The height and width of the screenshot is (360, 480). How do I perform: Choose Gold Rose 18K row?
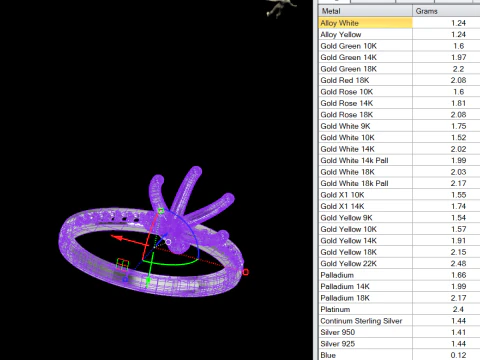tap(399, 115)
